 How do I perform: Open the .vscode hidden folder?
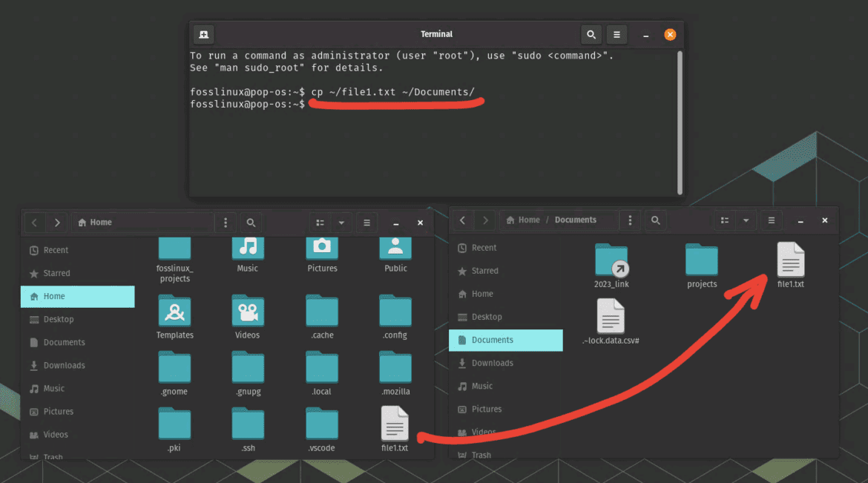pos(322,424)
